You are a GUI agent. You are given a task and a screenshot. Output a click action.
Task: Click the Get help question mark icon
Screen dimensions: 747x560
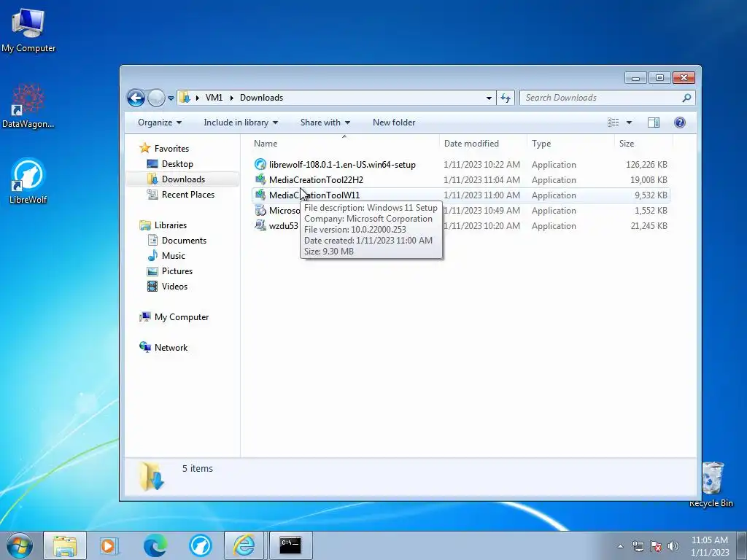[x=680, y=122]
